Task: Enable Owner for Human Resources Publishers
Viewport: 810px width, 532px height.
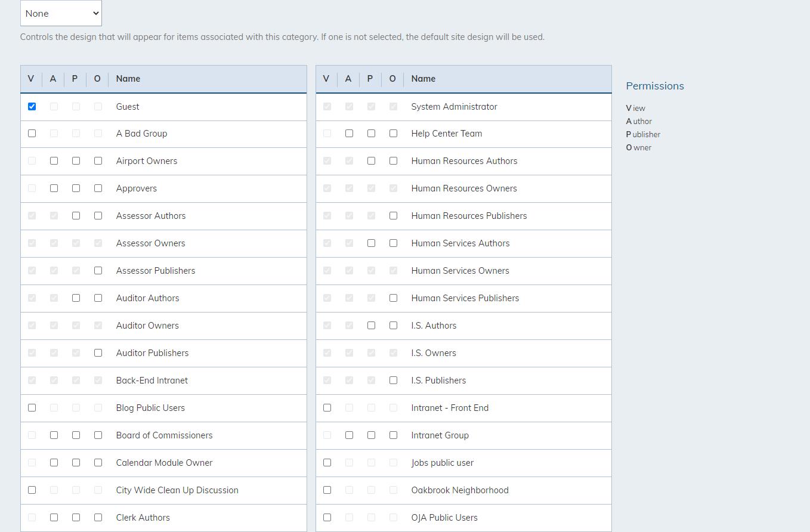Action: point(394,216)
